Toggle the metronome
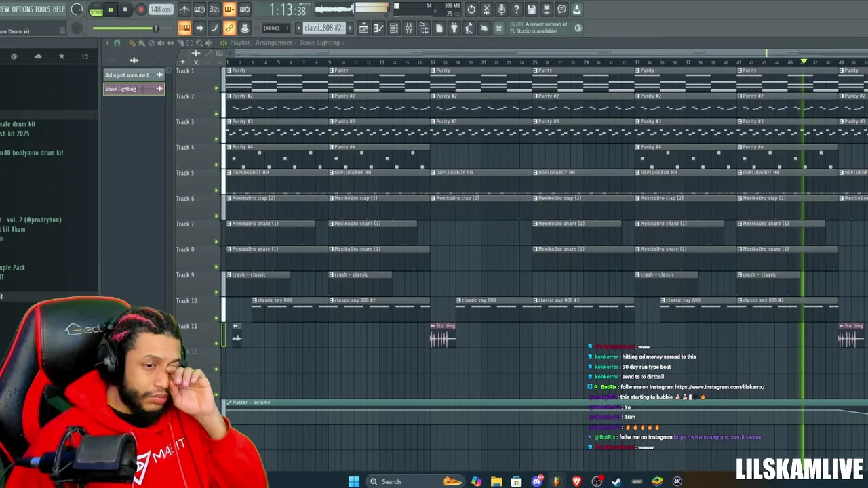This screenshot has width=868, height=488. (184, 9)
